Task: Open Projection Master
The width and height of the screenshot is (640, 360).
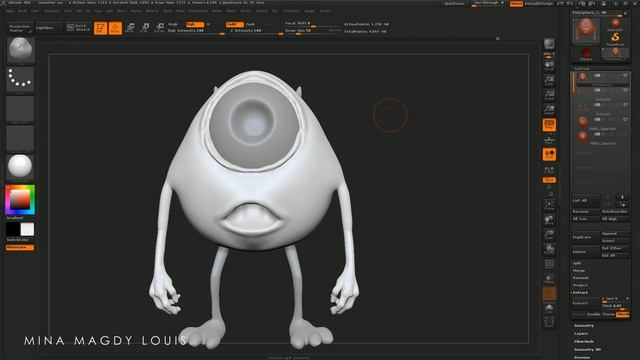Action: [x=19, y=28]
